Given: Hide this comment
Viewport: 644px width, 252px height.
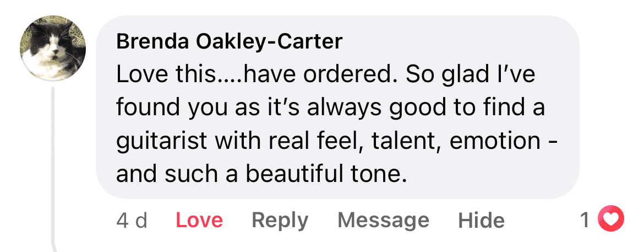Looking at the screenshot, I should pos(481,221).
